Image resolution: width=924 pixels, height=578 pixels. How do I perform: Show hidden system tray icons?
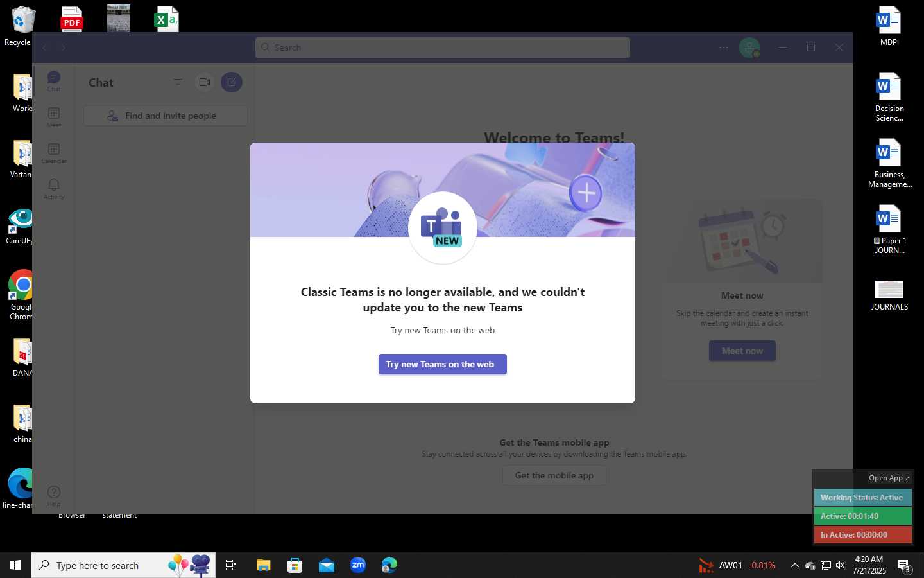(794, 565)
